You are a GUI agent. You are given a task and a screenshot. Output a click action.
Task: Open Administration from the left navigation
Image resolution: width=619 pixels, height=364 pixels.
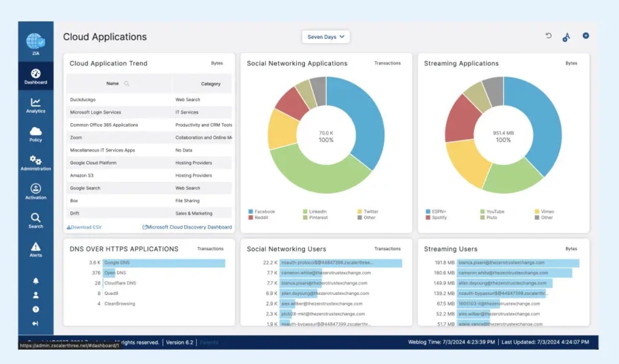(x=35, y=162)
